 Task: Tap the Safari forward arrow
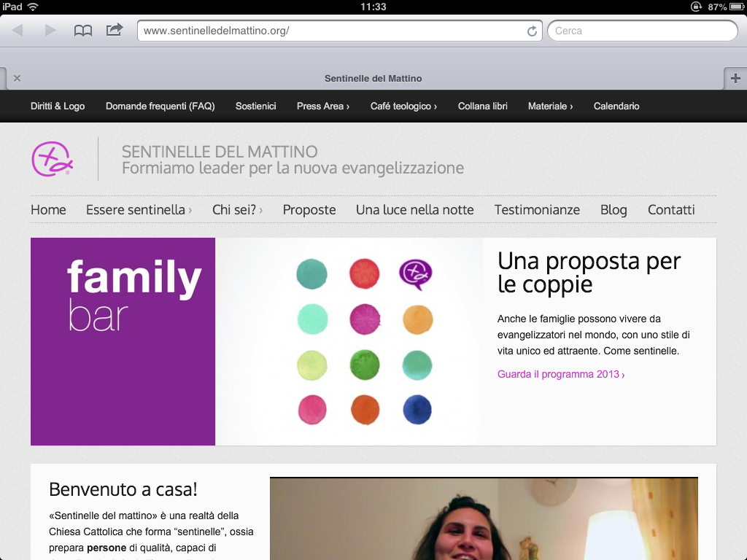pyautogui.click(x=50, y=31)
